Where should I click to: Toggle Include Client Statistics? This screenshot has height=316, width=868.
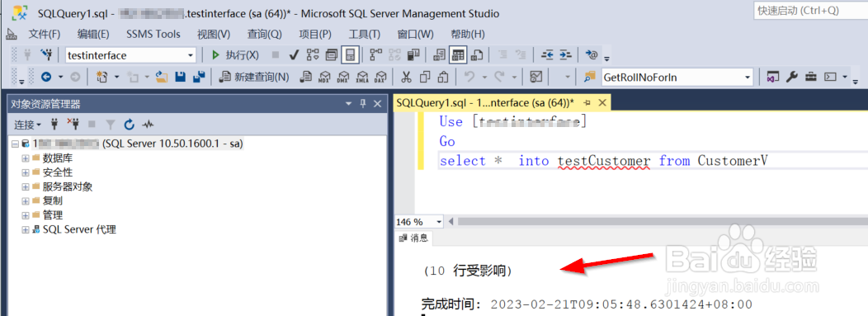[x=413, y=55]
